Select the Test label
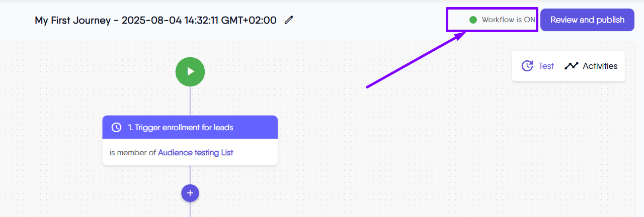Screen dimensions: 644x217 (546, 66)
